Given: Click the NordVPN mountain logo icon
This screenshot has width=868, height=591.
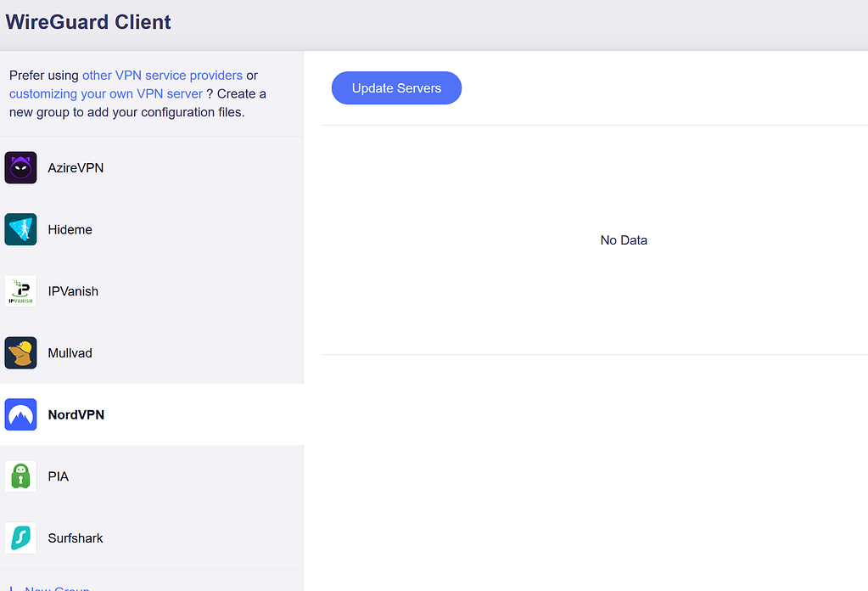Looking at the screenshot, I should 20,415.
